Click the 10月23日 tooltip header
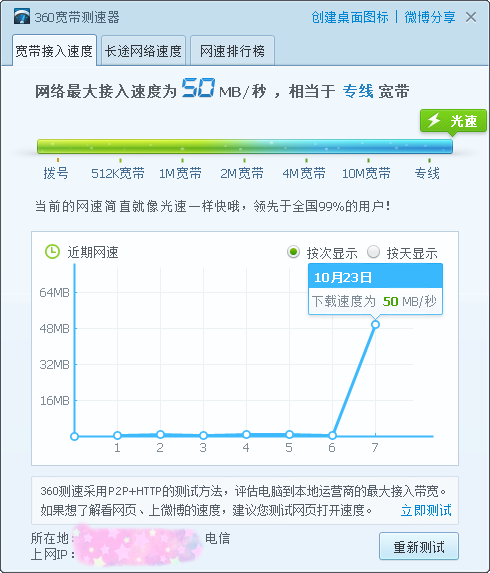 375,277
